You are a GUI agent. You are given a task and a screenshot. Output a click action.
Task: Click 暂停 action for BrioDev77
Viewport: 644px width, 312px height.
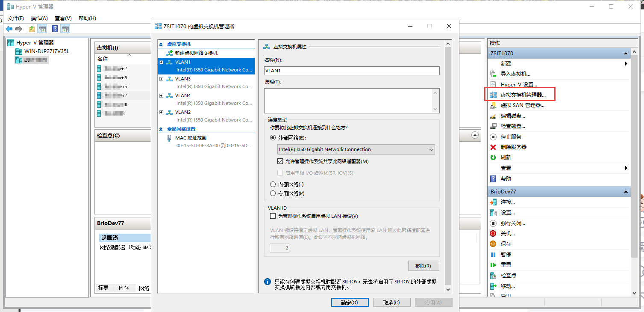pos(506,255)
